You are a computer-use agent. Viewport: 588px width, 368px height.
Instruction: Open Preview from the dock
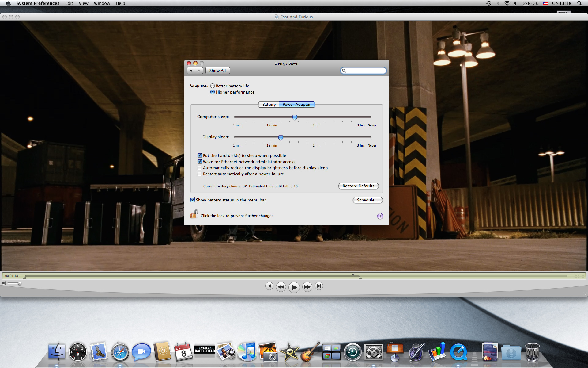226,352
